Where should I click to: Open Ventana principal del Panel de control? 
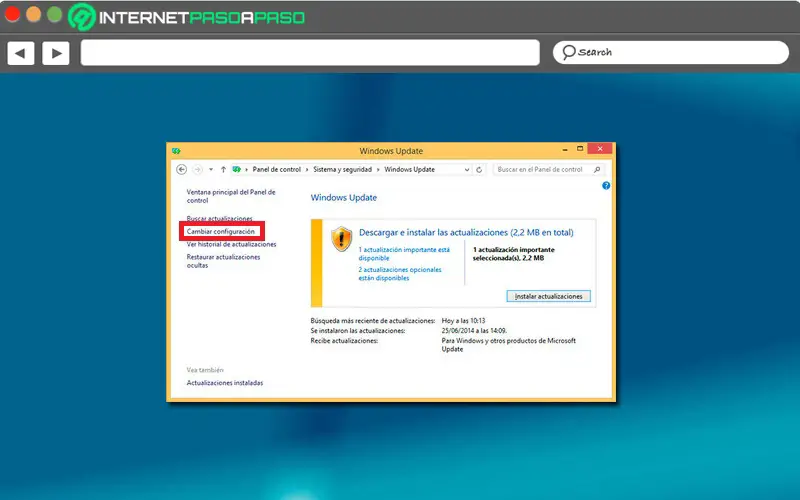(231, 196)
